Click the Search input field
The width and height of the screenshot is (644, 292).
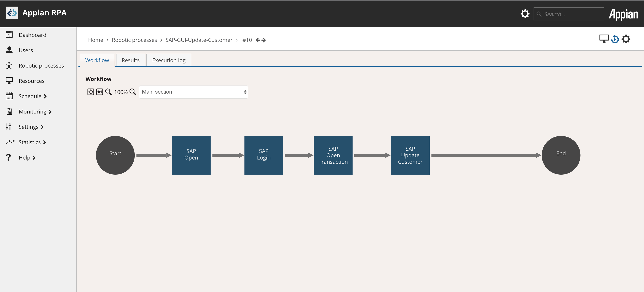pyautogui.click(x=569, y=14)
